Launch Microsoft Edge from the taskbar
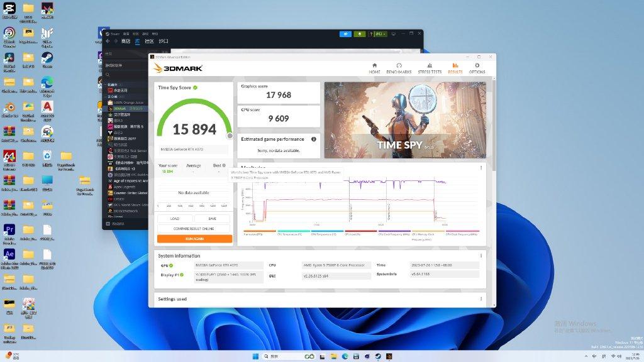The image size is (644, 362). tap(345, 356)
